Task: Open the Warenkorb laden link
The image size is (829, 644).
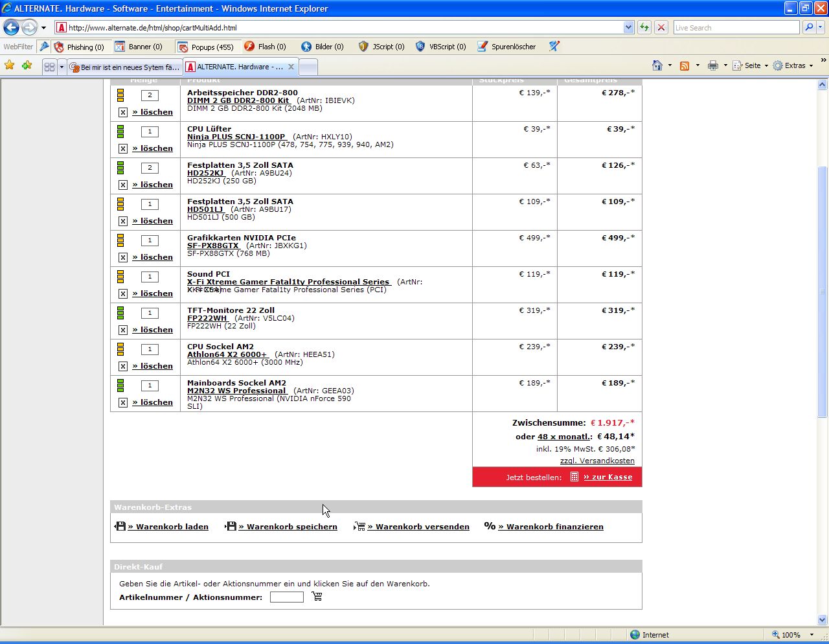Action: point(168,527)
